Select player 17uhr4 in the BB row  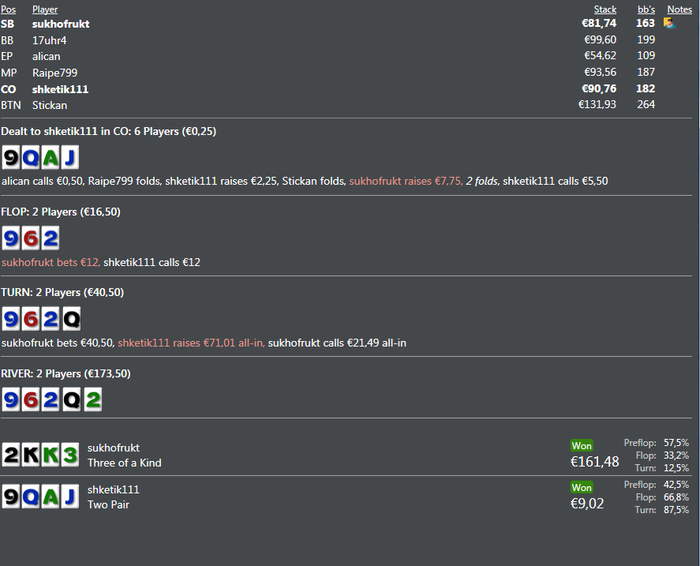48,40
